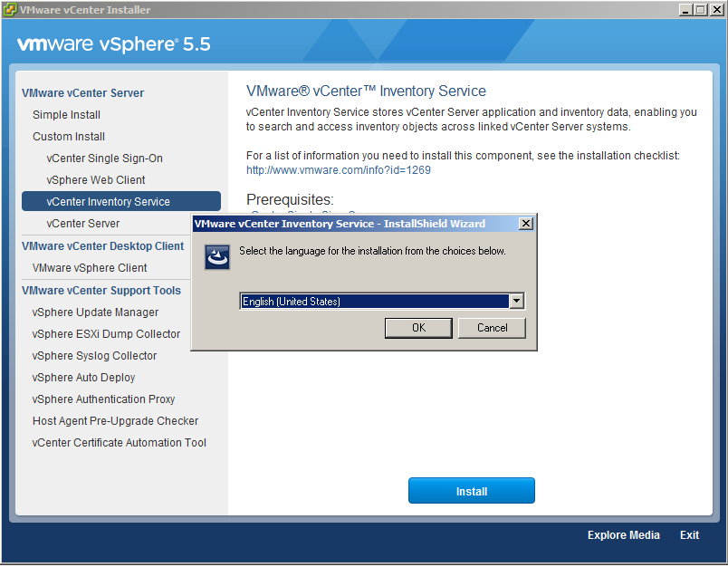Close the InstallShield Wizard dialog
The width and height of the screenshot is (728, 567).
pyautogui.click(x=525, y=224)
